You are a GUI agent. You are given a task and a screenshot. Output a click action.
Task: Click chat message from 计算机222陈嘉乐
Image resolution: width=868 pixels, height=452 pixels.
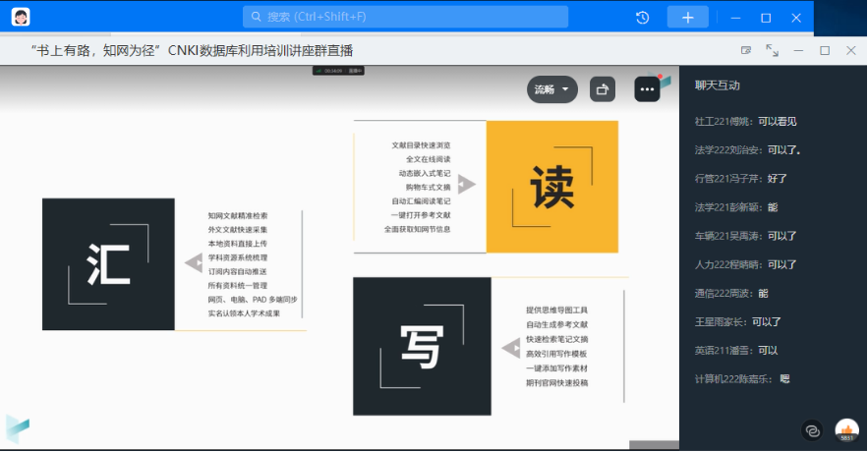point(741,378)
